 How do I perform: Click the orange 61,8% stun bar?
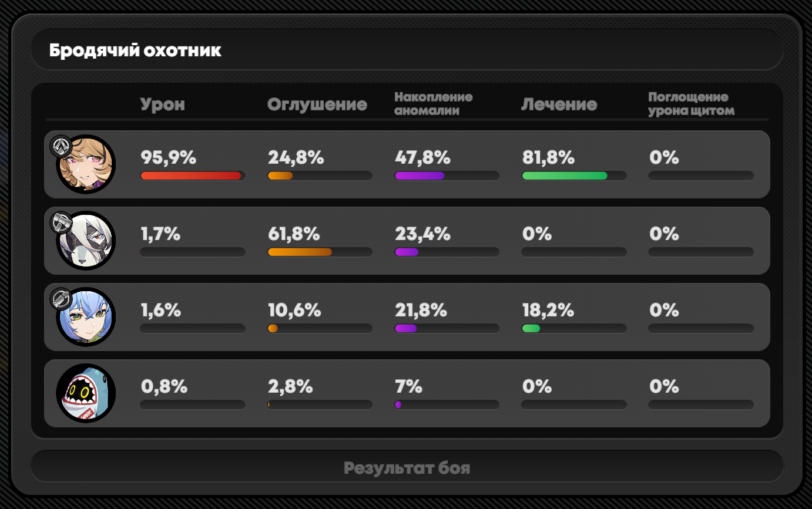pyautogui.click(x=300, y=252)
